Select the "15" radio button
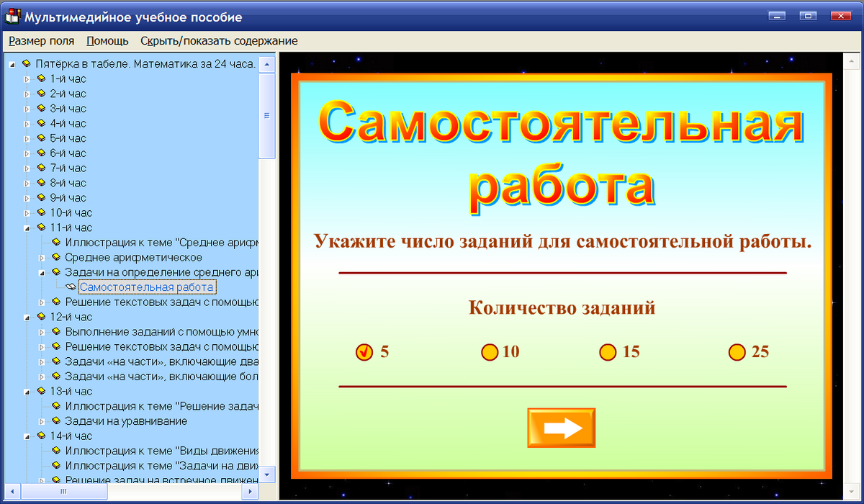 pos(607,352)
